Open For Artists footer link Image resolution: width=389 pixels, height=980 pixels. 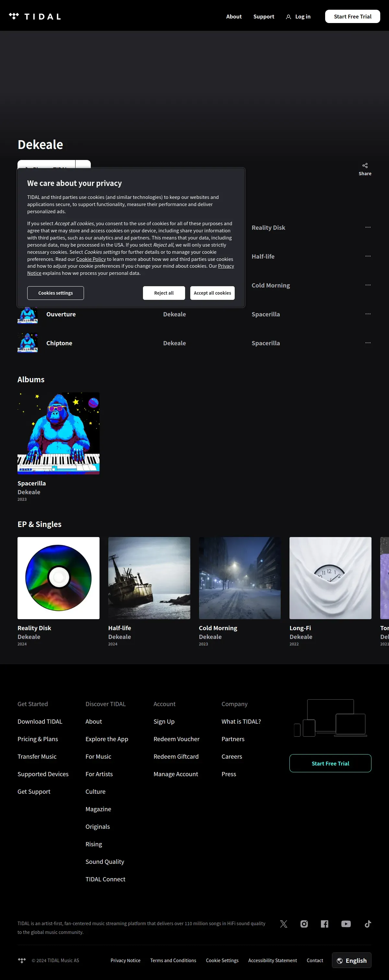click(99, 774)
